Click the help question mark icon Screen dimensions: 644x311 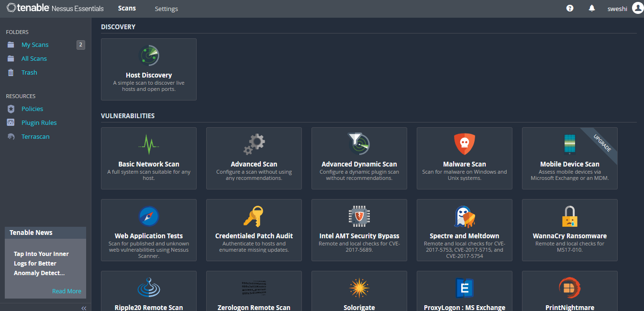pyautogui.click(x=570, y=8)
